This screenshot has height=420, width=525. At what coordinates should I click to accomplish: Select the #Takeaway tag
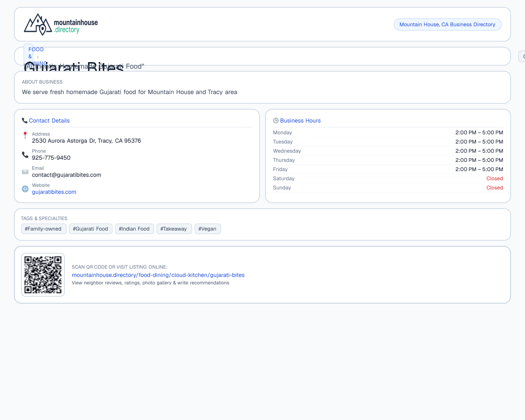pyautogui.click(x=174, y=229)
